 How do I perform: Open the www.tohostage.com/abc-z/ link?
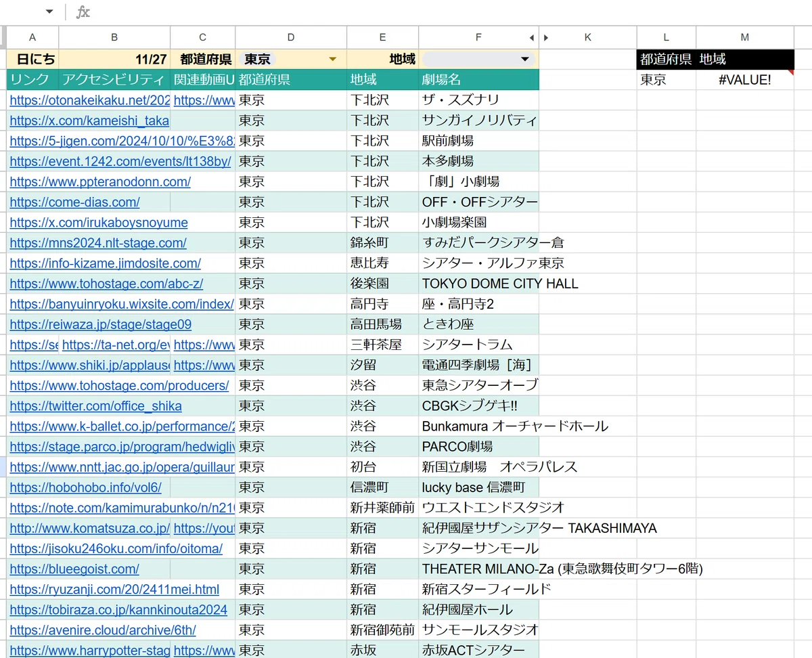[106, 284]
